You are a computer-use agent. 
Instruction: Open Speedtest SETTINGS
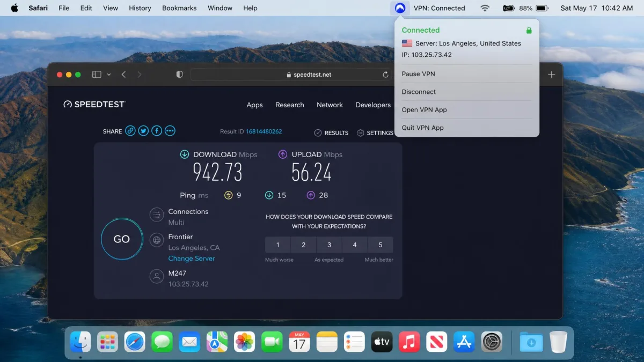375,132
